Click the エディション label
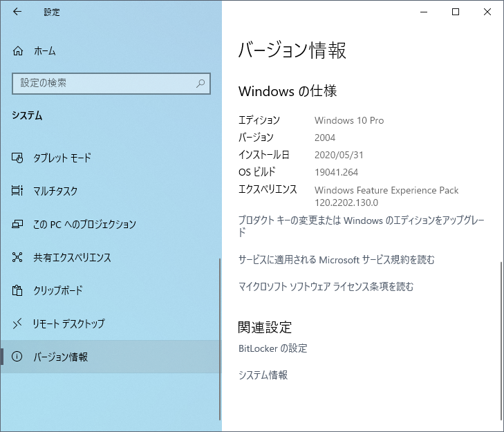The height and width of the screenshot is (432, 504). (259, 120)
